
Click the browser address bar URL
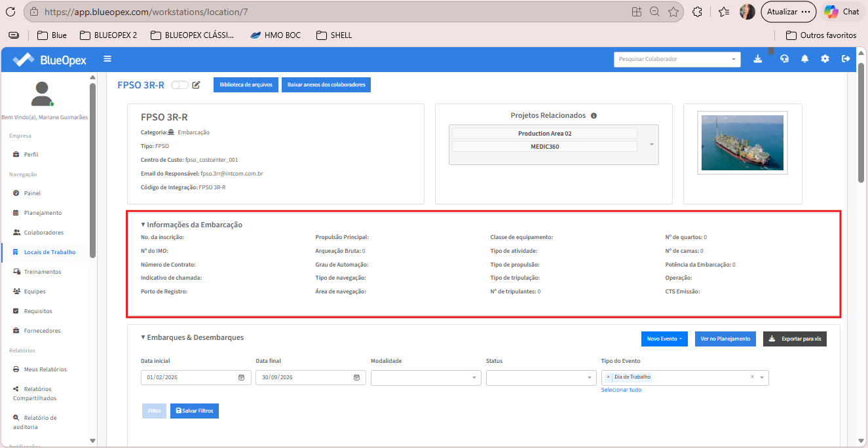[146, 12]
